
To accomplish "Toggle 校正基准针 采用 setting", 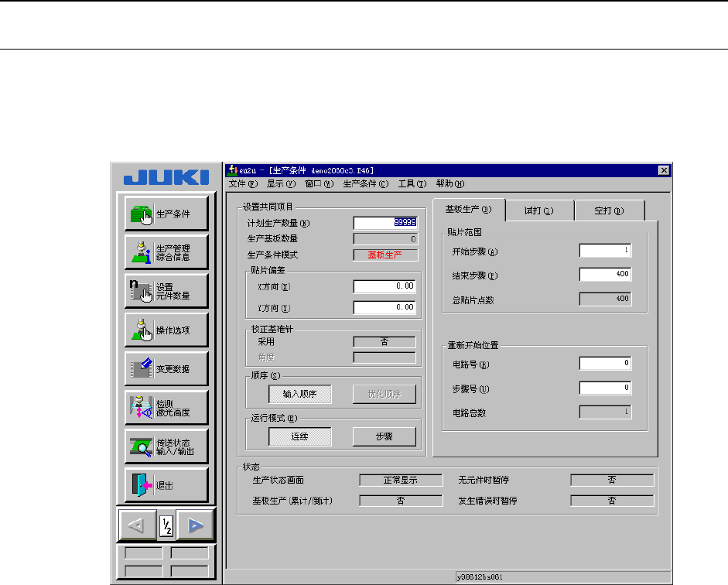I will click(385, 342).
